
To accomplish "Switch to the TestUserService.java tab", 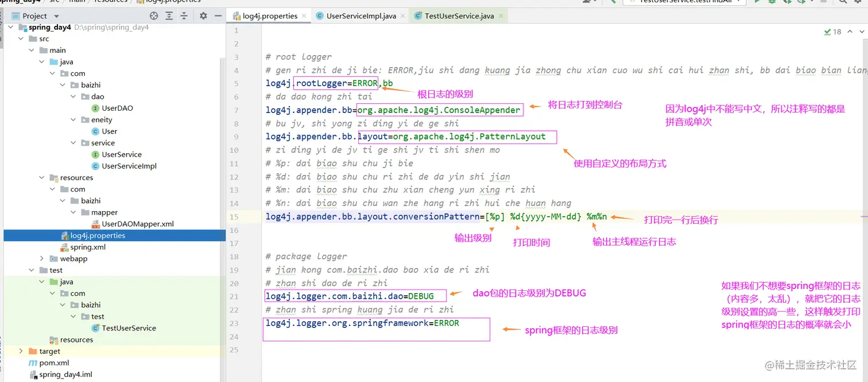I will (459, 16).
